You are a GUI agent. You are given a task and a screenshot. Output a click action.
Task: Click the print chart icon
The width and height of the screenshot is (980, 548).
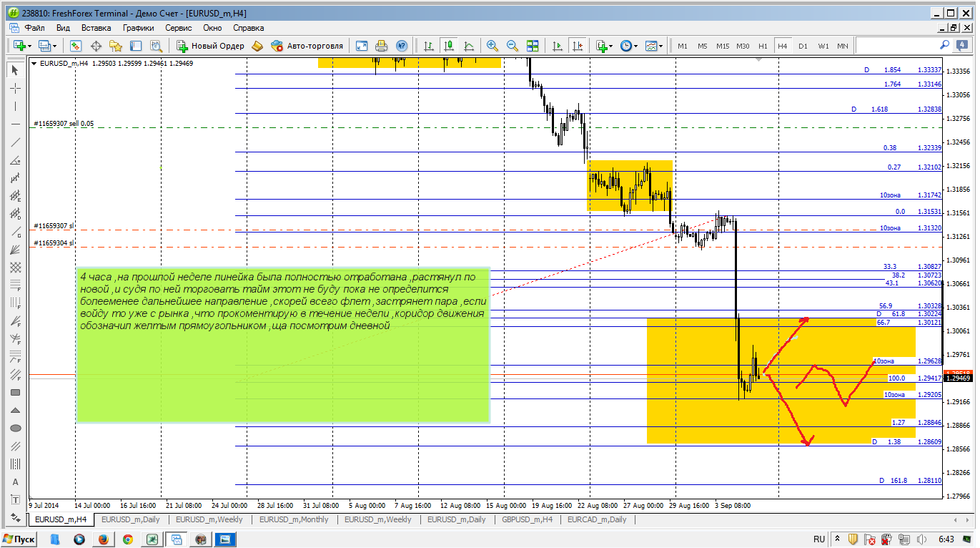[x=382, y=46]
